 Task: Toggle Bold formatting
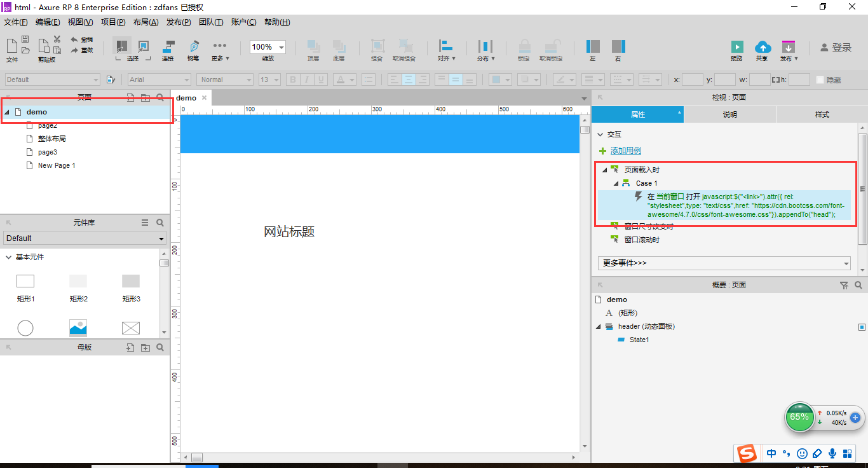tap(293, 79)
